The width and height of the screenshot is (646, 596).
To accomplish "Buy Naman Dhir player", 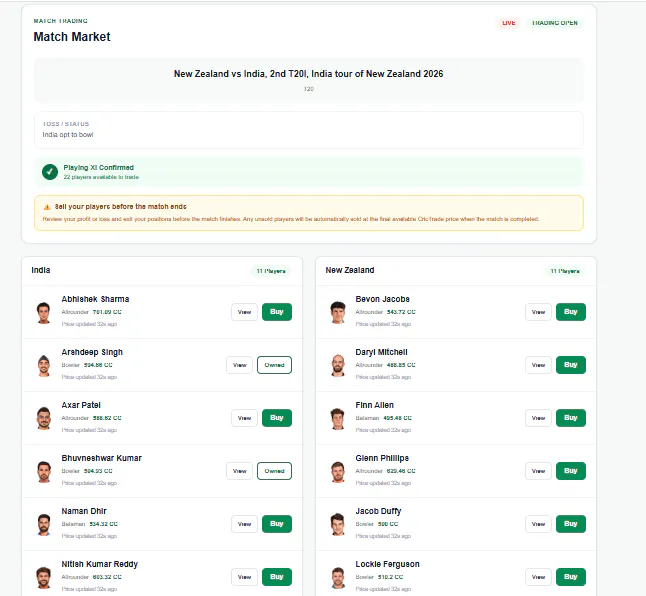I will 277,524.
